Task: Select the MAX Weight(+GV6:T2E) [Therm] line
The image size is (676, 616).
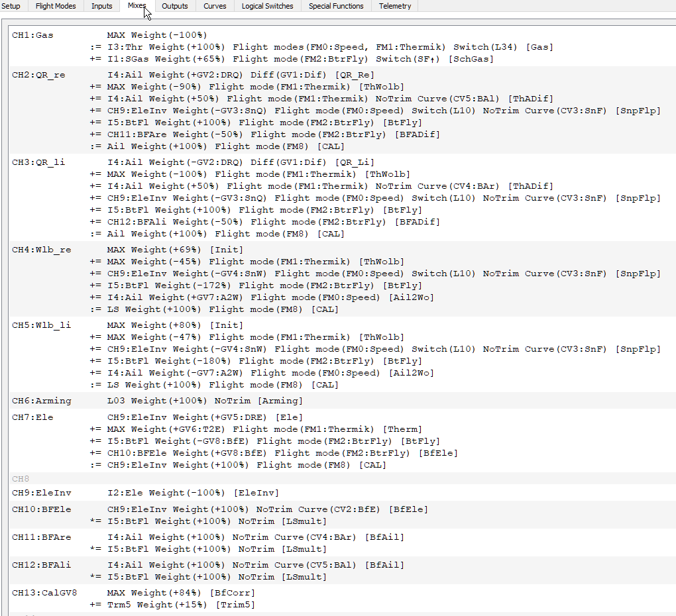Action: [x=256, y=429]
